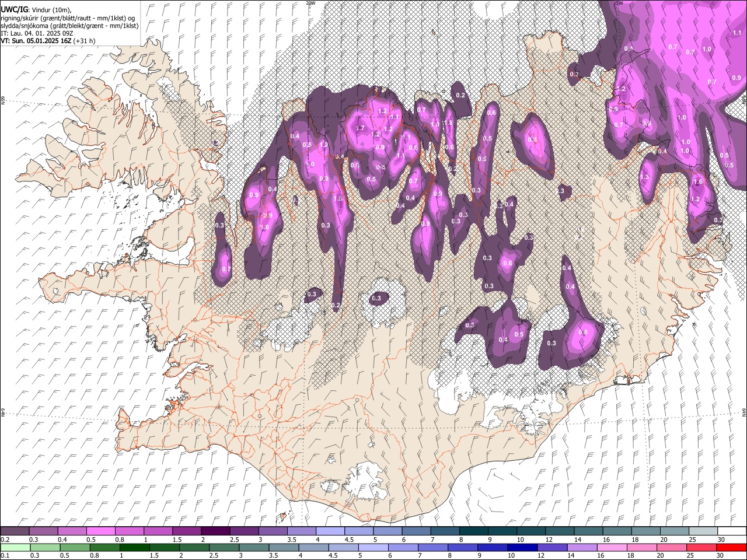
Task: Select the pale green 0.1–0.3 lower rain legend swatch
Action: pos(15,547)
